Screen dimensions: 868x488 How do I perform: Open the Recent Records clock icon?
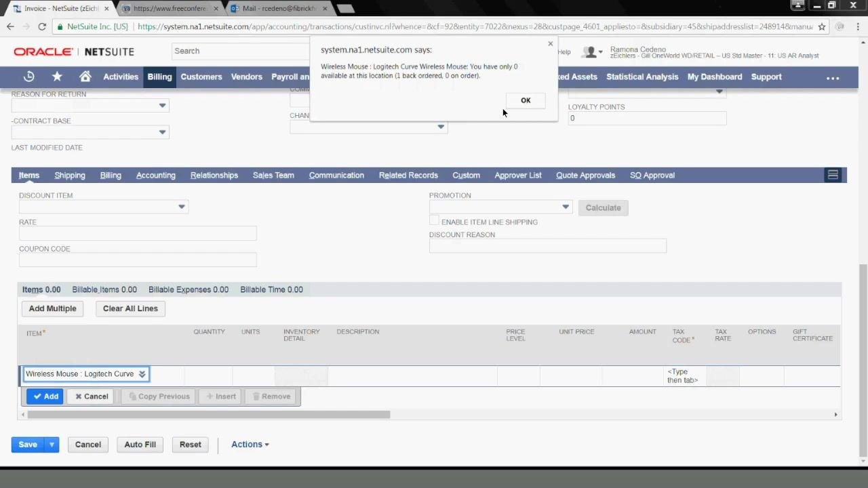click(28, 77)
